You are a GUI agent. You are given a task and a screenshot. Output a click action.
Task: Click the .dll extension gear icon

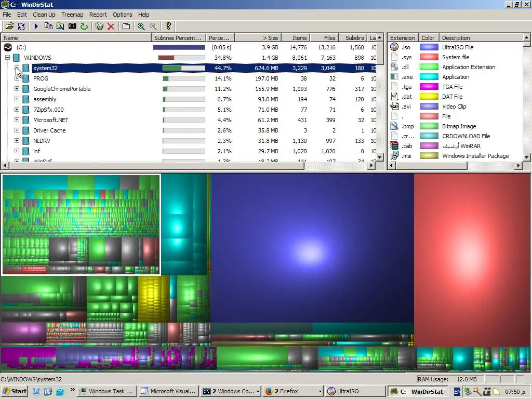(x=394, y=67)
